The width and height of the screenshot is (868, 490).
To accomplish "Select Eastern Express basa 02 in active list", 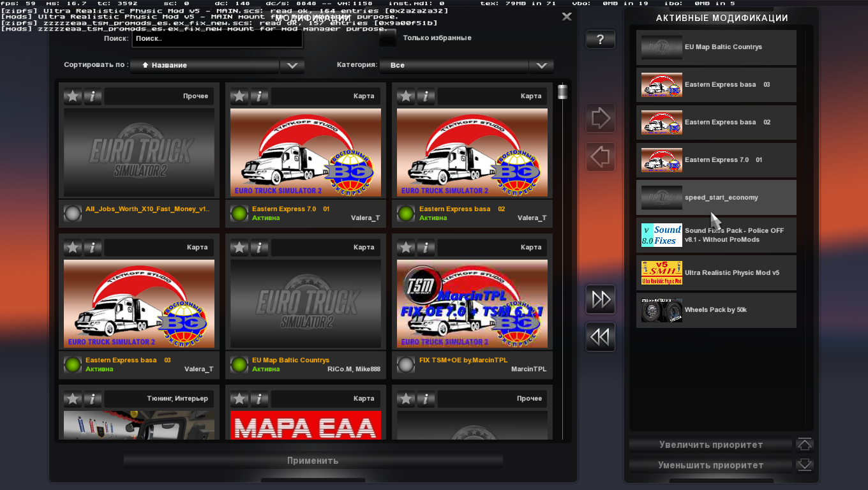I will [x=716, y=122].
